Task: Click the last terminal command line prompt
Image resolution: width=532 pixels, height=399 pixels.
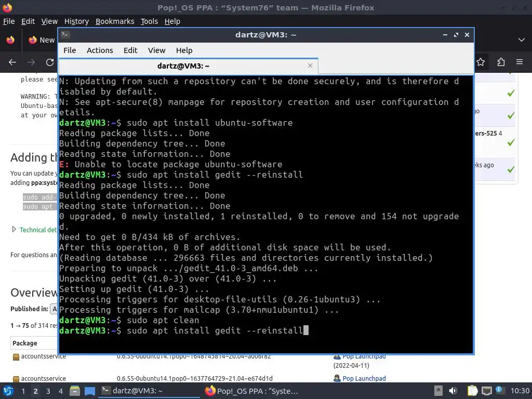Action: click(183, 330)
